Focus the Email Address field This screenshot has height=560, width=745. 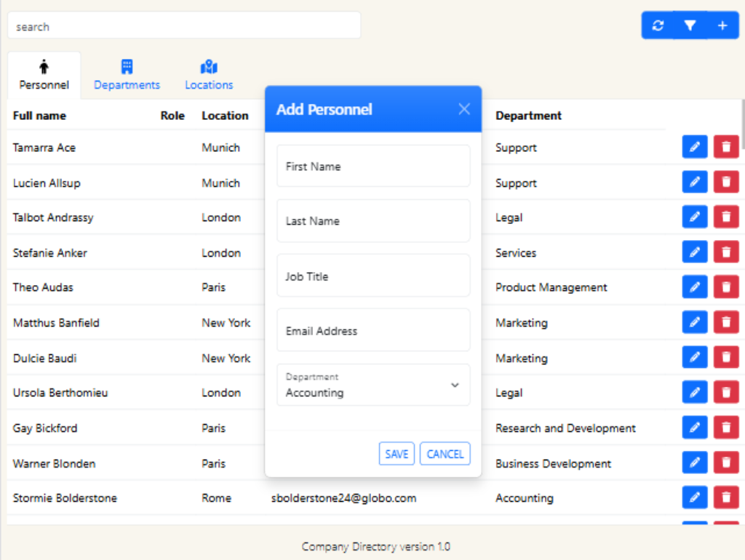point(373,330)
